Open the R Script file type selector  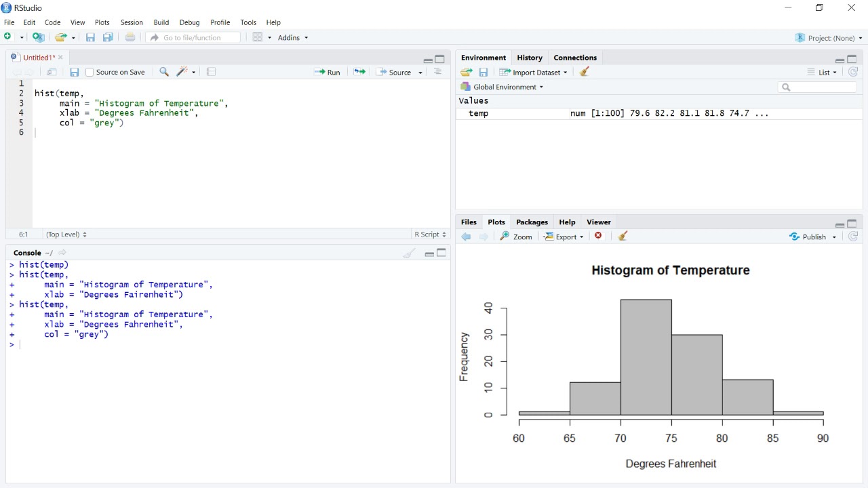click(431, 235)
